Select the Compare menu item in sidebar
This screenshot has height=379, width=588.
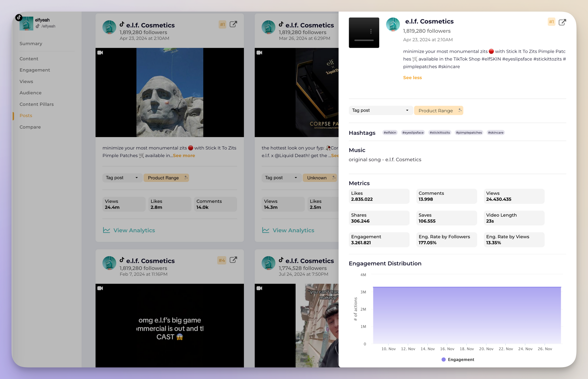click(30, 127)
